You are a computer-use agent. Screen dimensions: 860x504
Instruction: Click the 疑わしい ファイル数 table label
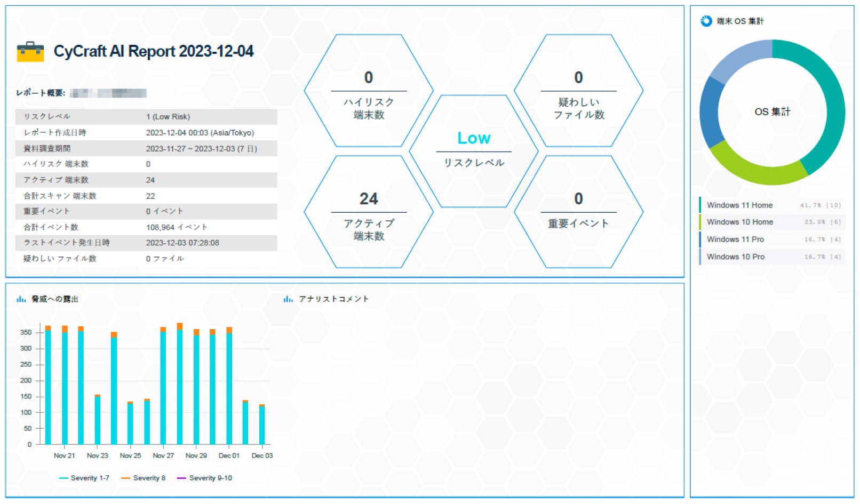pyautogui.click(x=60, y=259)
